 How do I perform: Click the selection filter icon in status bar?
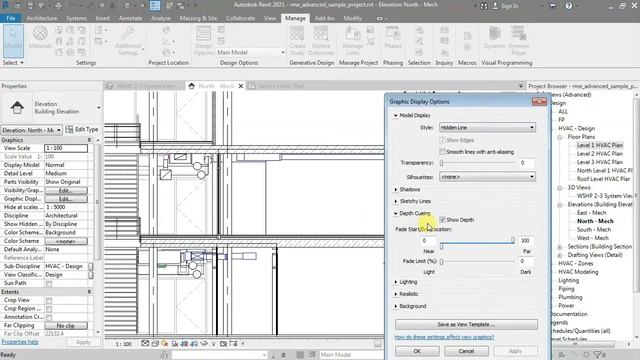tap(598, 355)
